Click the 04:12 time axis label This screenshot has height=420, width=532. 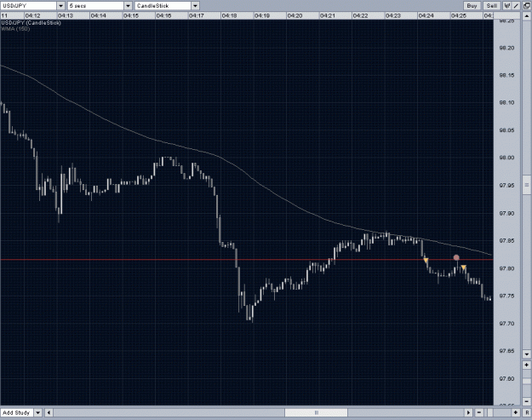[32, 15]
